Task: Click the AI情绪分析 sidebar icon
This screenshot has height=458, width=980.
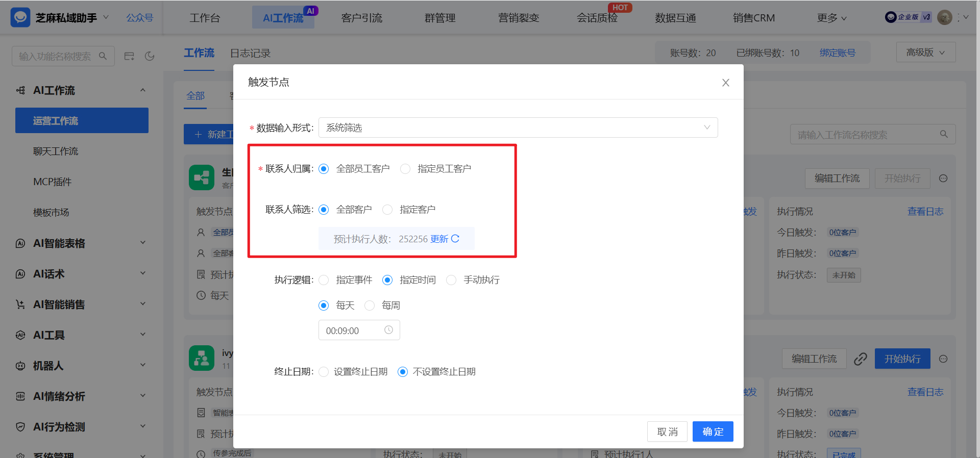Action: [20, 396]
